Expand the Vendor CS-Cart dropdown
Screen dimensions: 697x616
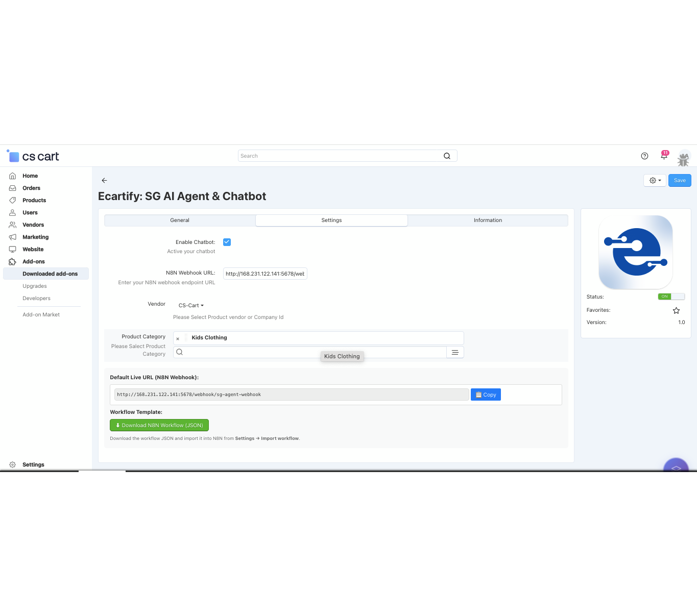(x=191, y=305)
